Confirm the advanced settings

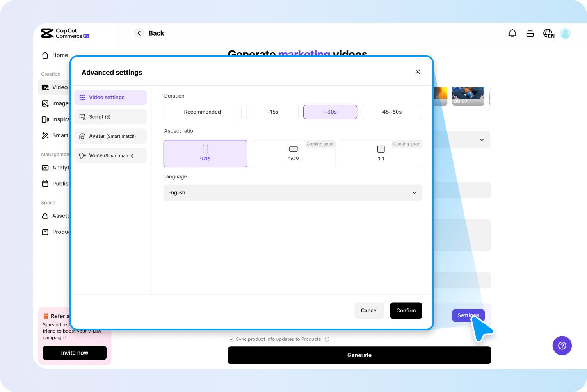pos(406,310)
